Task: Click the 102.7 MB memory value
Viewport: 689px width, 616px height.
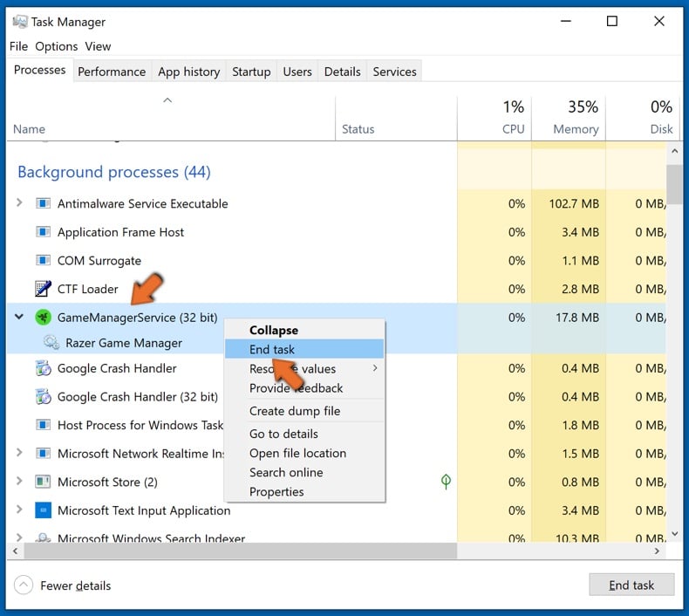Action: (x=574, y=203)
